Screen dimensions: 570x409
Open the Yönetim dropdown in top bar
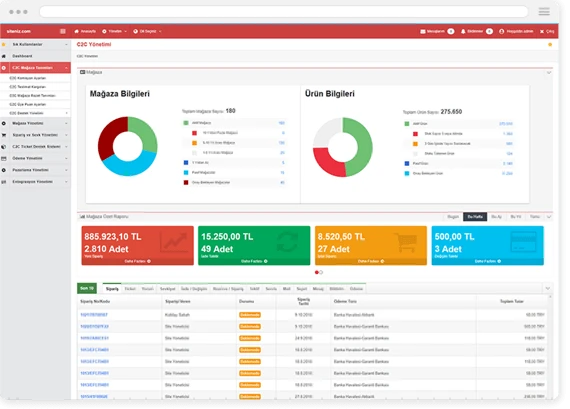115,32
